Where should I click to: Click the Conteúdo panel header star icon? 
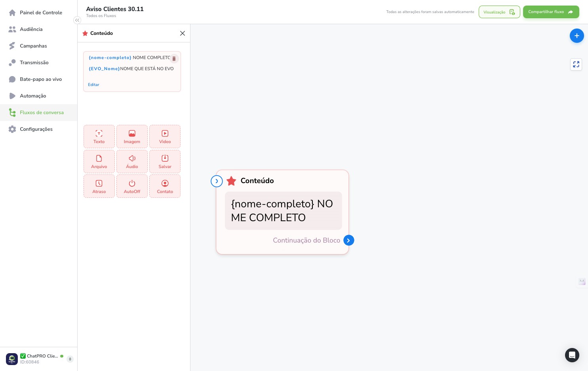click(85, 33)
